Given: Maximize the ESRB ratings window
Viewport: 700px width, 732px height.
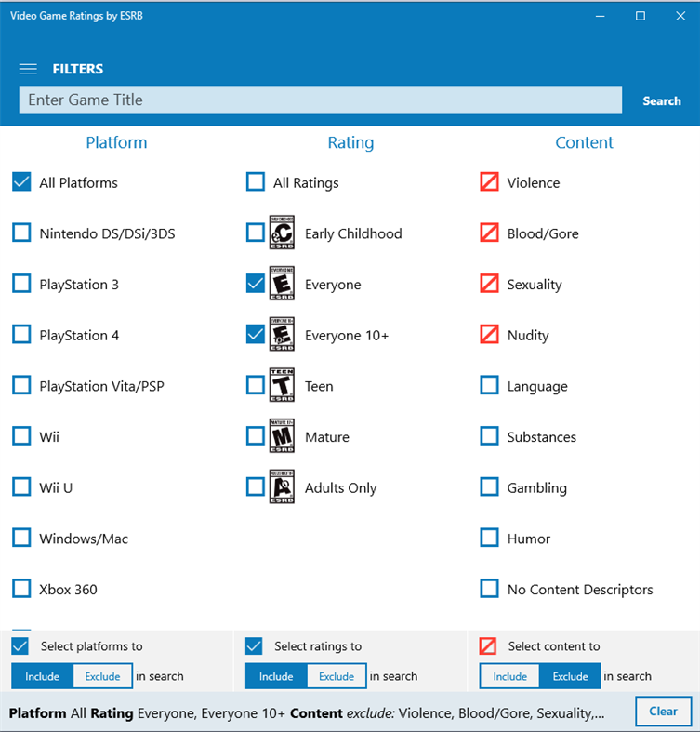Looking at the screenshot, I should click(x=641, y=16).
